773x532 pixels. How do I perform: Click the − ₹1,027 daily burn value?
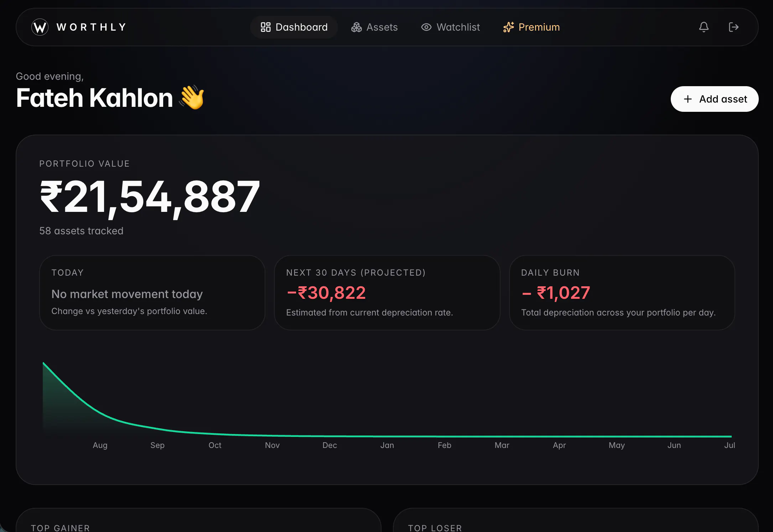[x=556, y=293]
